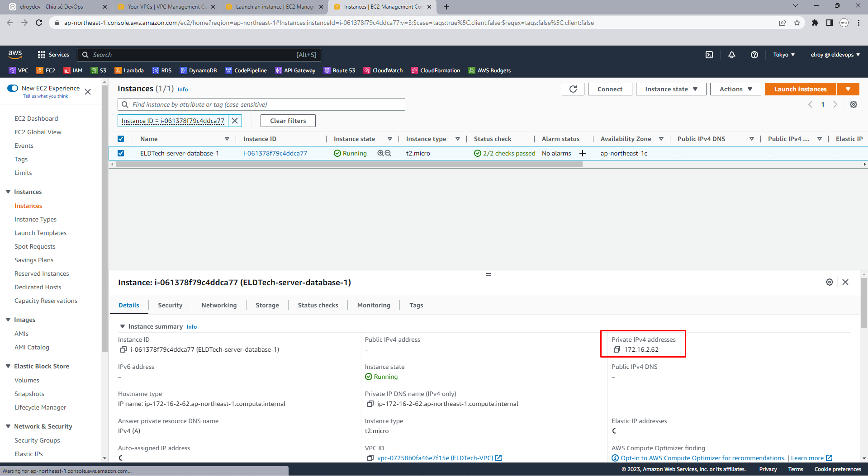Open Lambda shortcut in favorites bar
868x476 pixels.
coord(129,71)
